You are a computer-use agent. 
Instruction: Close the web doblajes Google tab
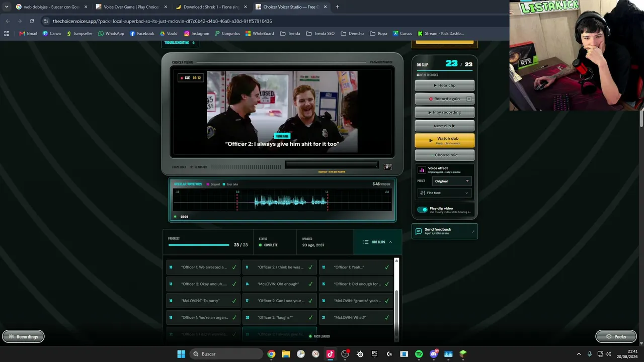[x=86, y=7]
